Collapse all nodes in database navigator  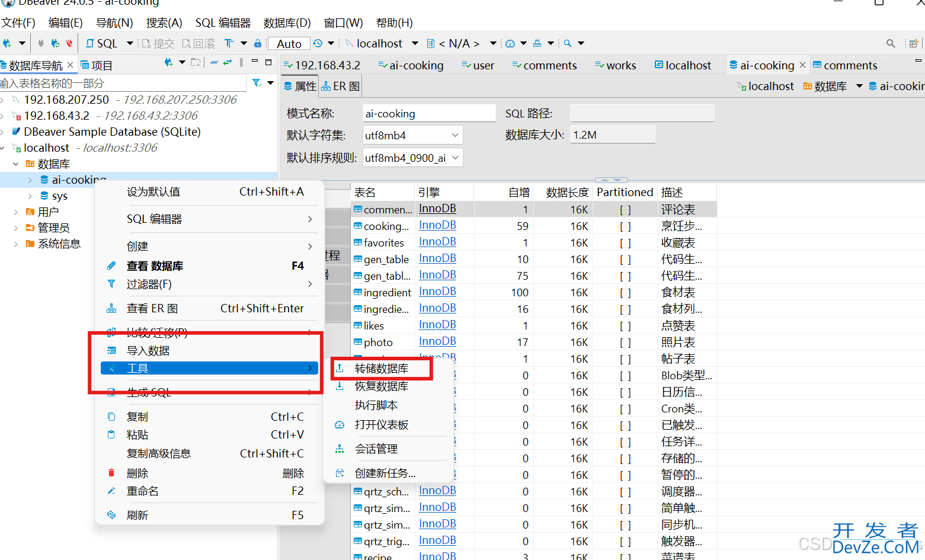[214, 62]
